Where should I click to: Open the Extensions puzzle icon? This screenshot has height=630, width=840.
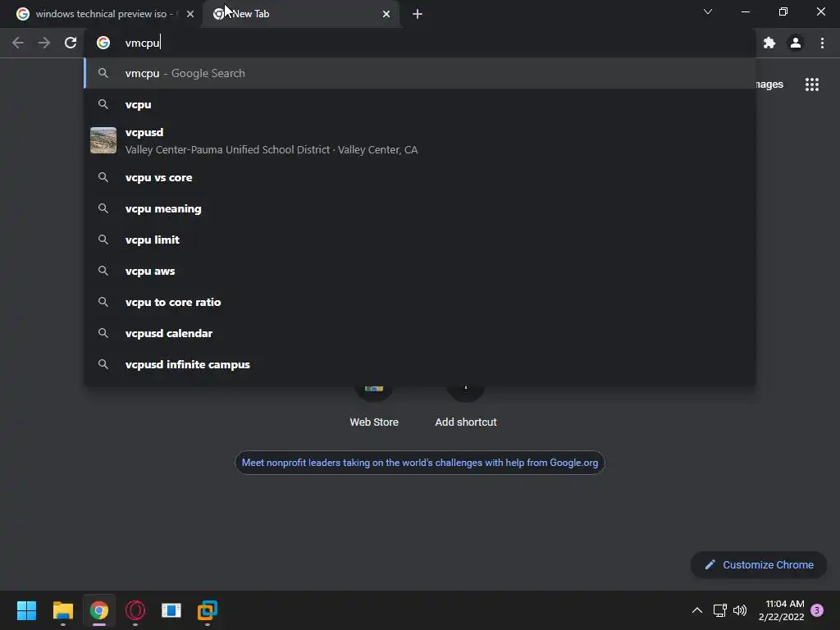[x=769, y=43]
